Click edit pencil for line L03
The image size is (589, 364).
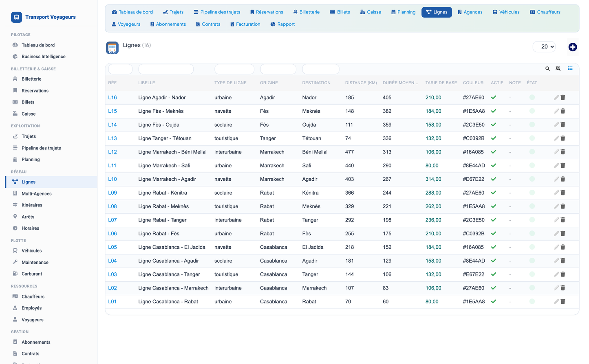556,274
